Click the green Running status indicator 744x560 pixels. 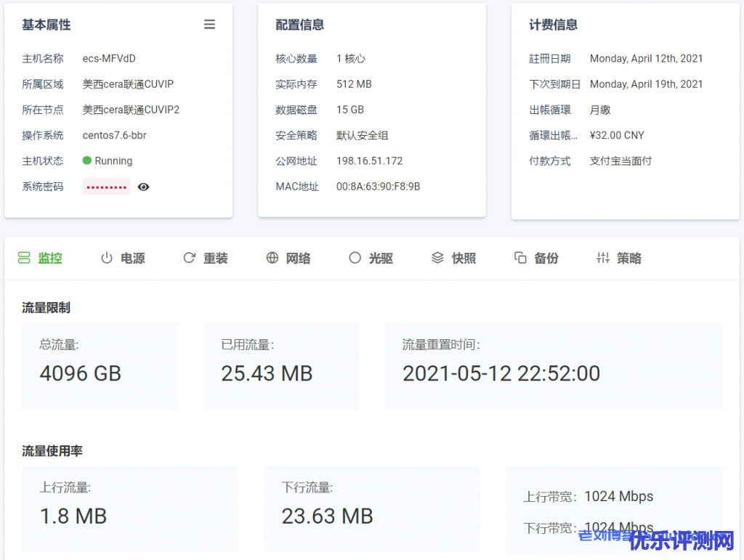87,161
